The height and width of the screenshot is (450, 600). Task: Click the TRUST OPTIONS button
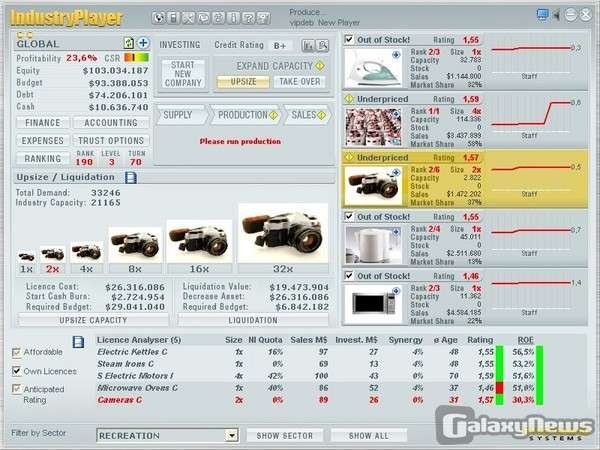pos(111,141)
